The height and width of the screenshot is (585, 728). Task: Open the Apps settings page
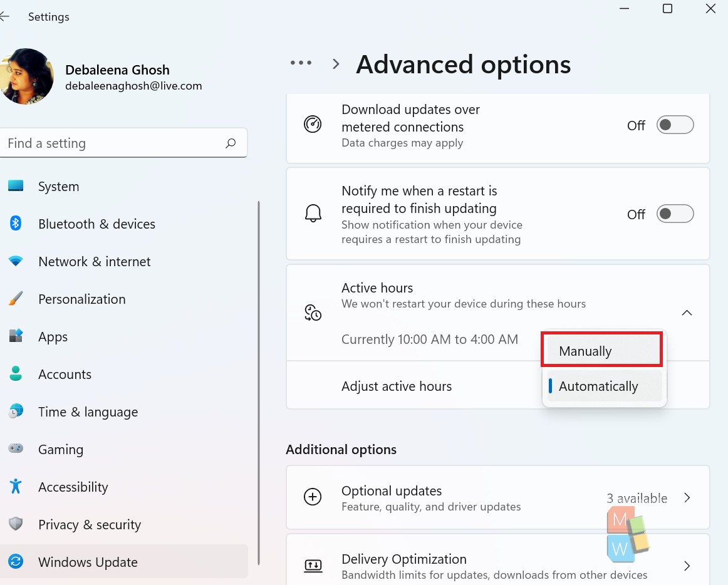[123, 336]
